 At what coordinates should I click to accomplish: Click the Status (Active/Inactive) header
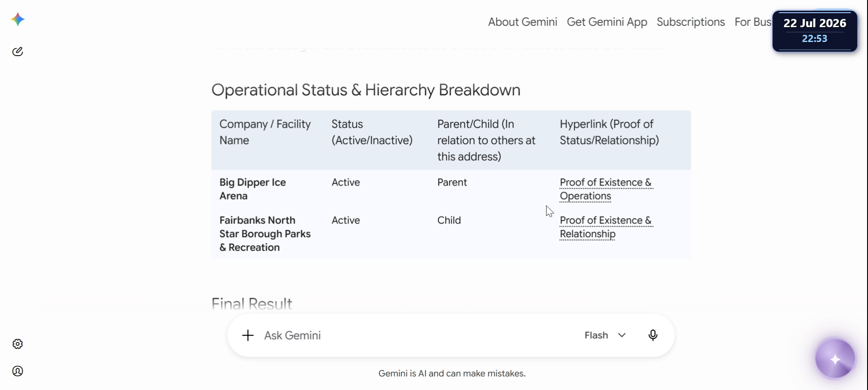[372, 132]
